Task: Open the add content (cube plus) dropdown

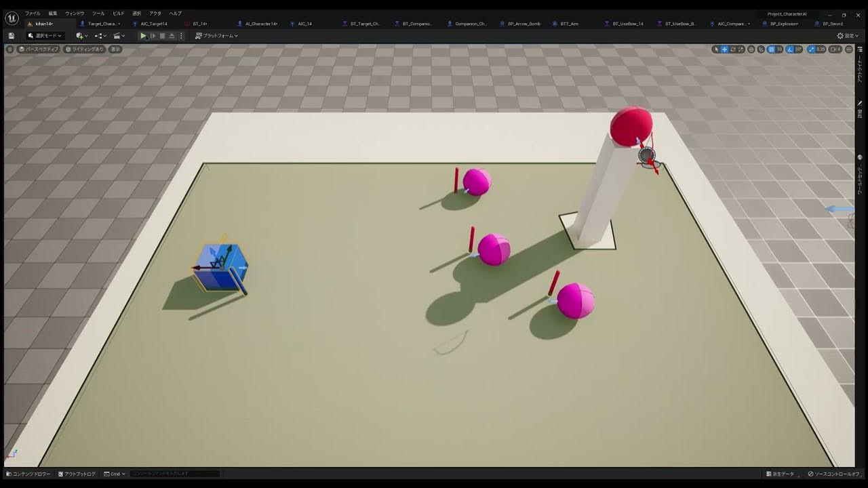Action: tap(82, 36)
